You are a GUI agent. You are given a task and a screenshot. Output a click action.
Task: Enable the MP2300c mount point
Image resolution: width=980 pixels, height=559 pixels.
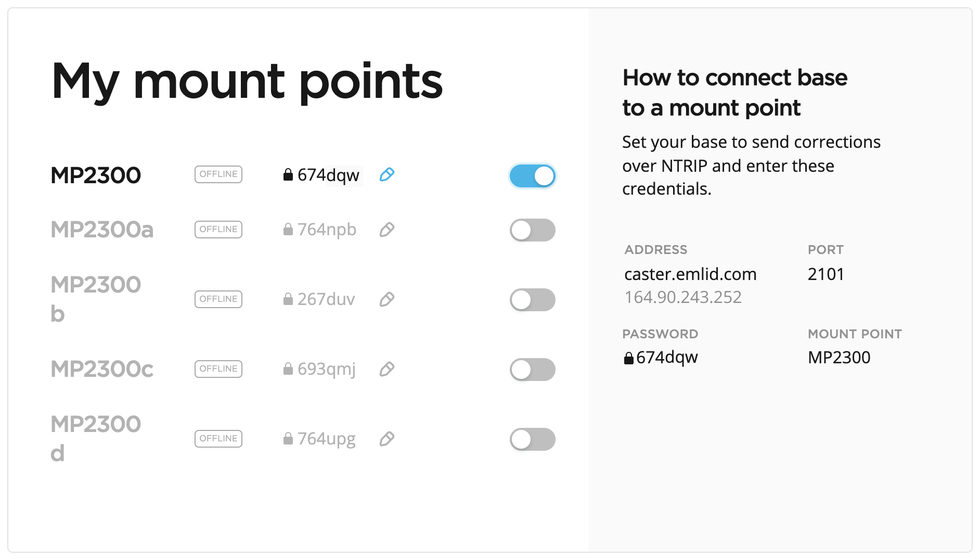(532, 370)
